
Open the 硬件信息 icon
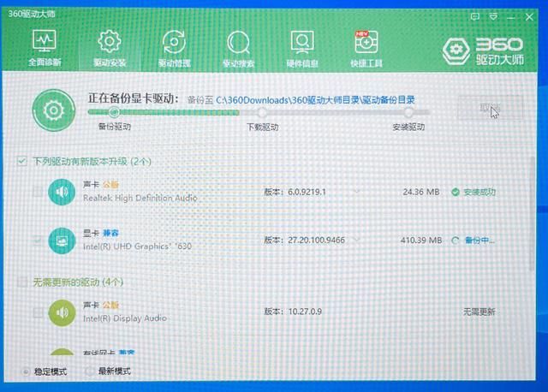pos(302,41)
